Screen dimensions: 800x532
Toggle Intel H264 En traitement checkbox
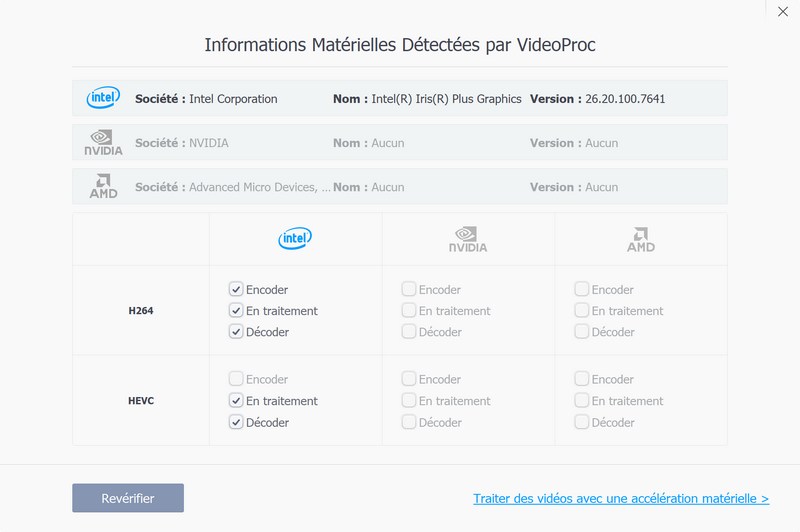(x=236, y=310)
